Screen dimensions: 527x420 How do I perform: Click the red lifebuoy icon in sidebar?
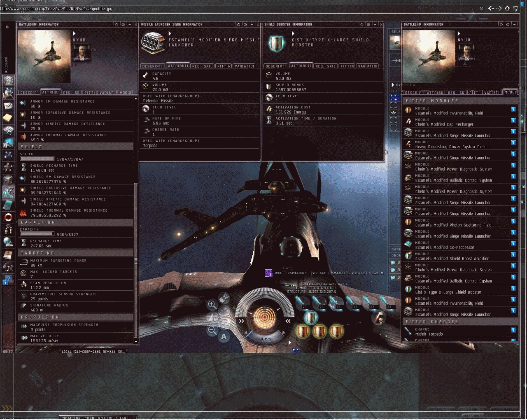click(8, 217)
